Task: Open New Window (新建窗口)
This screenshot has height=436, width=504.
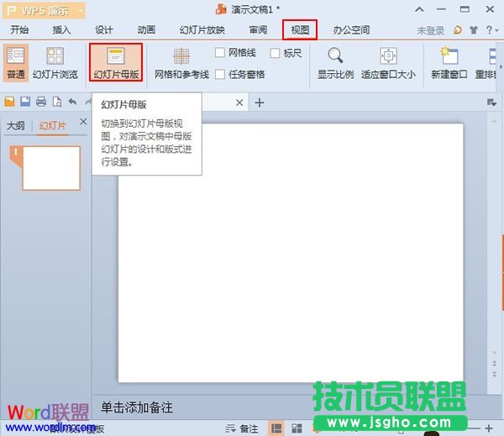Action: coord(449,63)
